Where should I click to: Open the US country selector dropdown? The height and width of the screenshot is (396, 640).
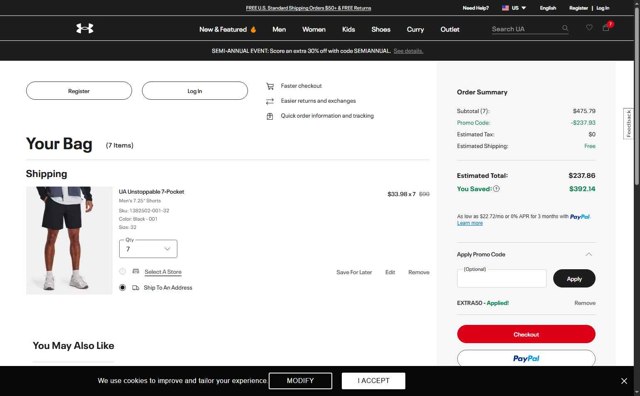pyautogui.click(x=514, y=8)
